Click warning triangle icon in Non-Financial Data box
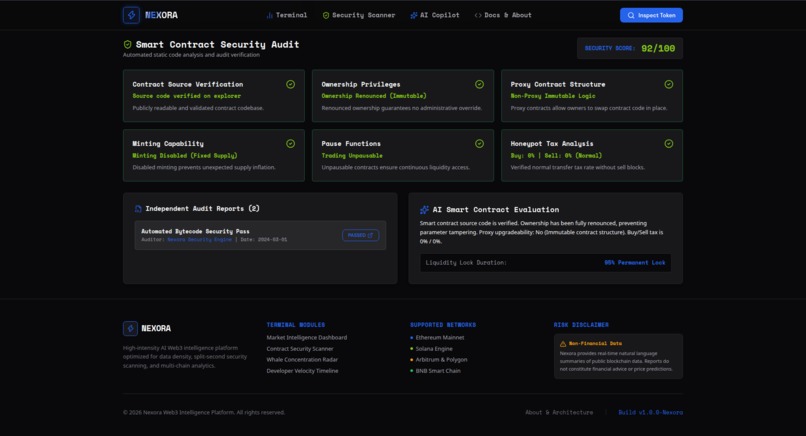The width and height of the screenshot is (806, 436). pyautogui.click(x=563, y=343)
